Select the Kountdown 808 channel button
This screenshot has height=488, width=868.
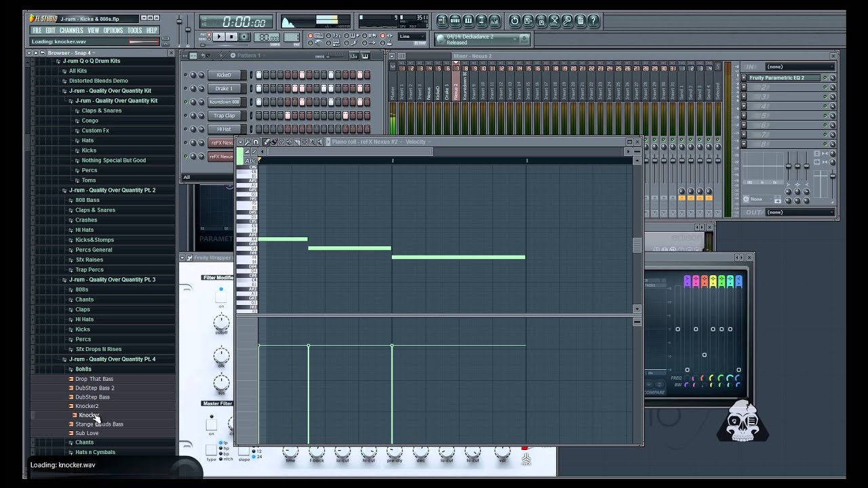pos(224,102)
